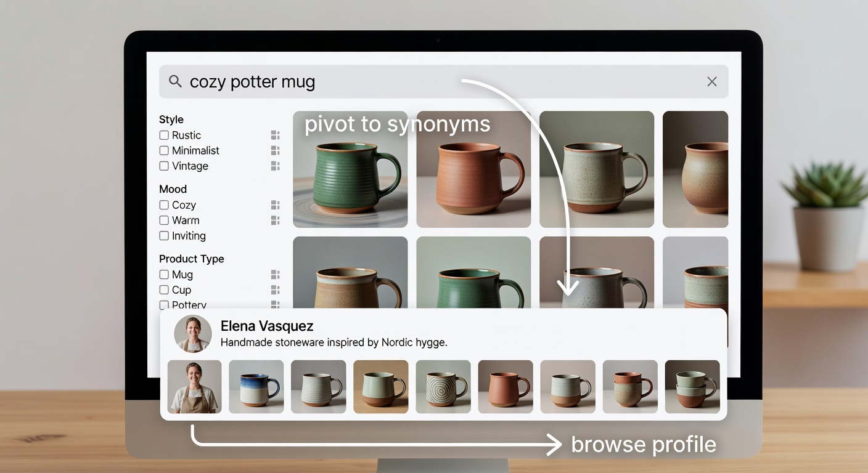
Task: Click the Style filter section heading
Action: 171,119
